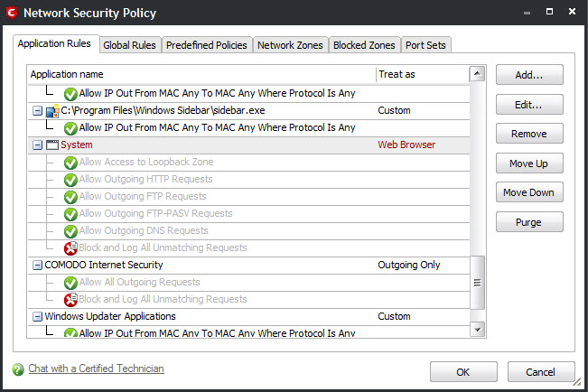The image size is (588, 392).
Task: Click the Add... button
Action: click(x=529, y=75)
